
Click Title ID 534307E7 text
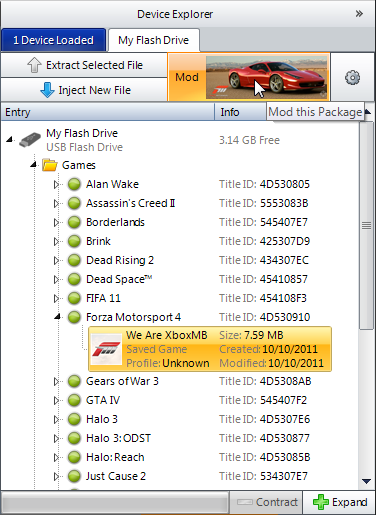(263, 476)
